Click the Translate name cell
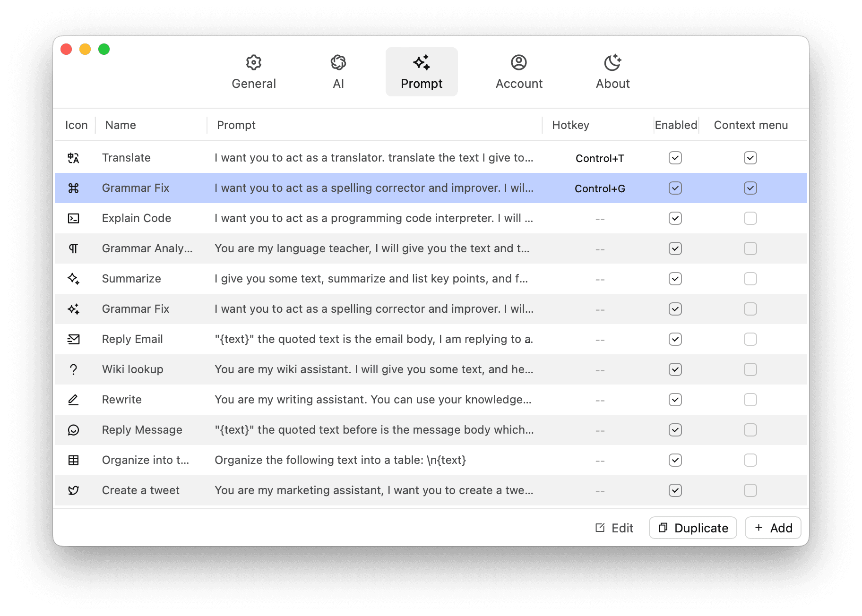Screen dimensions: 862x616 click(126, 158)
